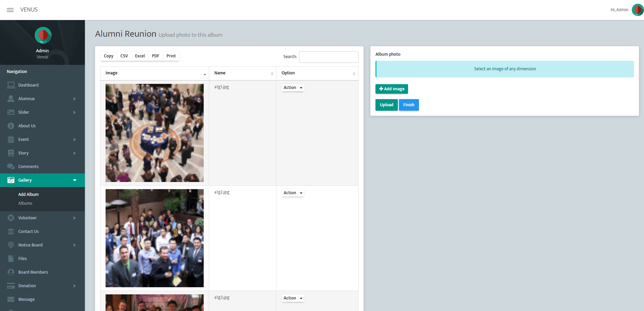Collapse the Gallery submenu arrow

pos(75,180)
